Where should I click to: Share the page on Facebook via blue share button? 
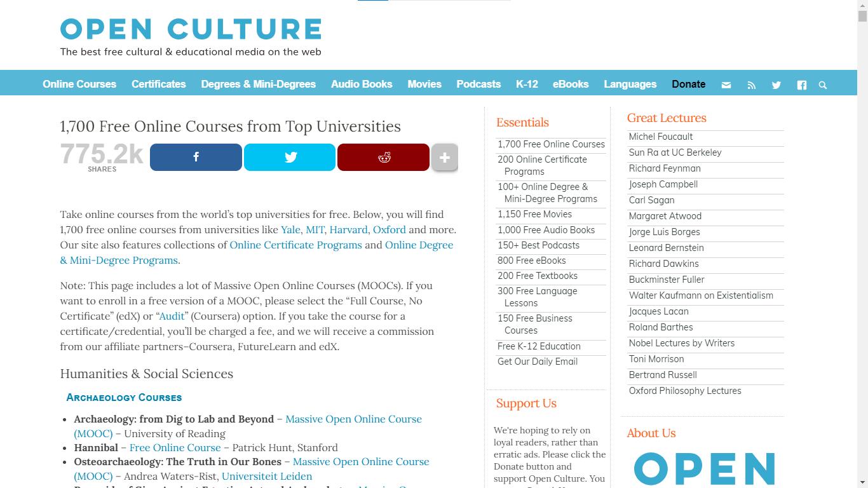click(x=196, y=157)
